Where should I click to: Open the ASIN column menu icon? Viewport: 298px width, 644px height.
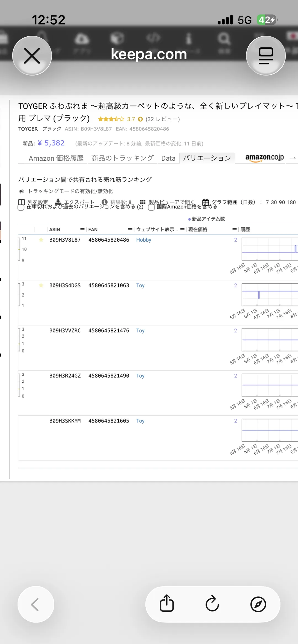(x=82, y=230)
